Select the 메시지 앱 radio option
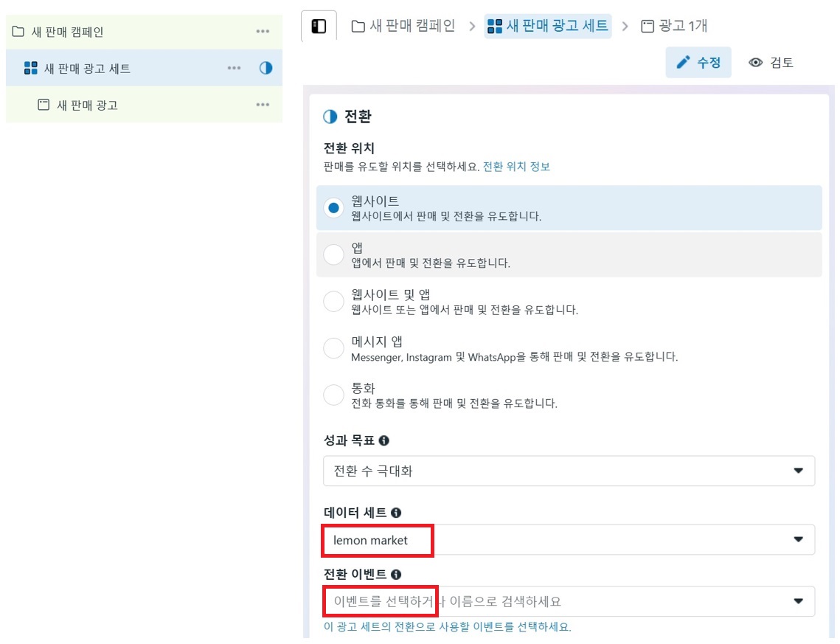This screenshot has height=644, width=840. (x=333, y=348)
